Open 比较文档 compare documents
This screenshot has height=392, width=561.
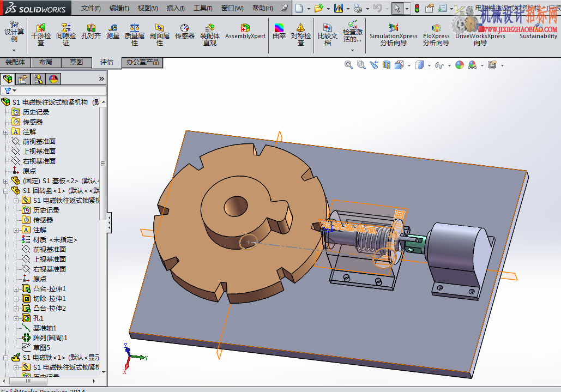[327, 35]
